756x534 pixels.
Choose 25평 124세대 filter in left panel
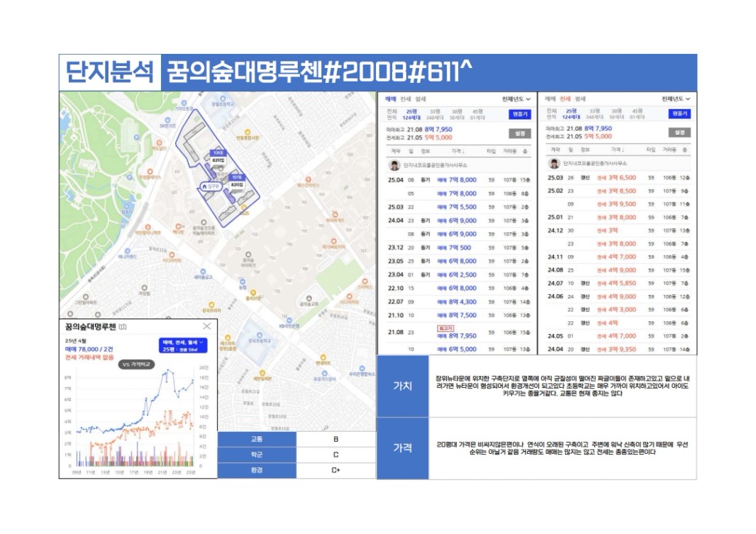click(x=411, y=114)
